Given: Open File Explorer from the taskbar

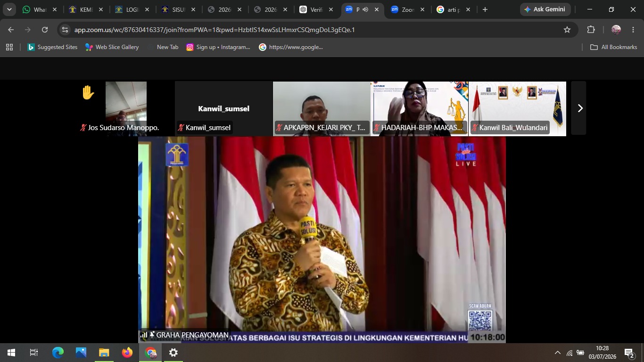Looking at the screenshot, I should click(104, 353).
